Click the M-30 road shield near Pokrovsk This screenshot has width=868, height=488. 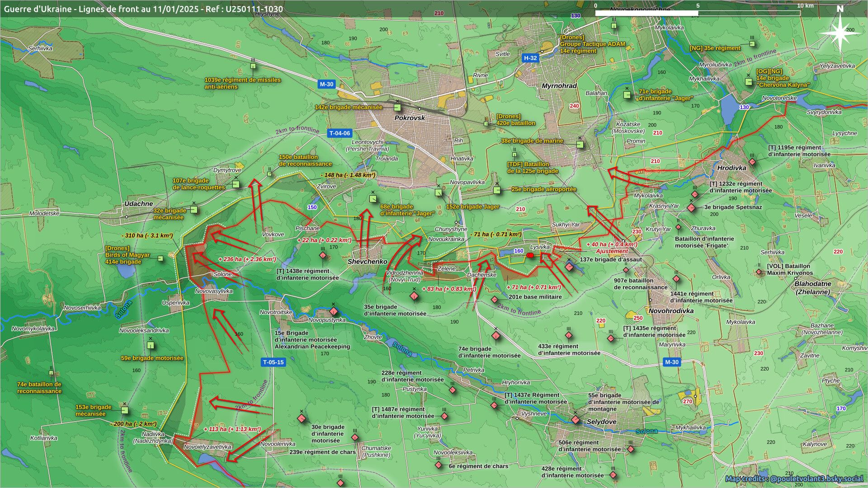[326, 84]
